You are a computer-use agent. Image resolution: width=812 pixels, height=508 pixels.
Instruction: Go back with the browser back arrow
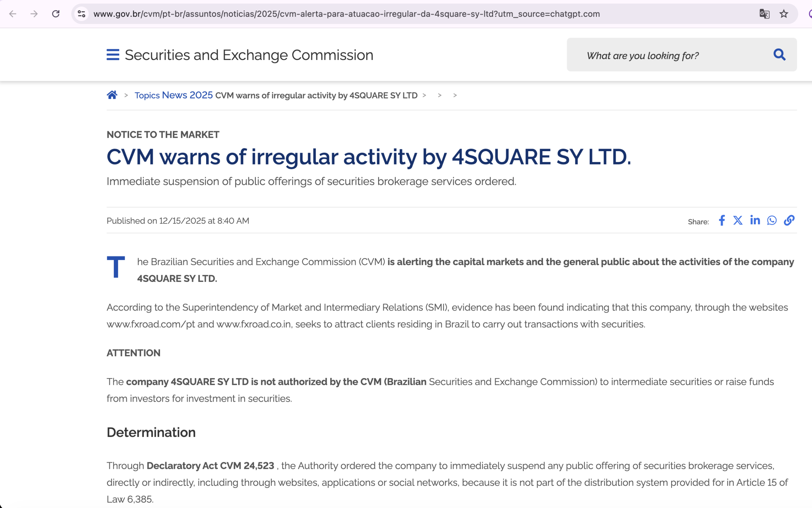(13, 14)
